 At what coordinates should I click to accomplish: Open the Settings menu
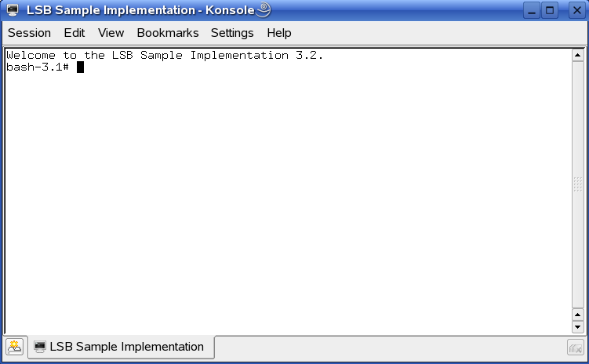coord(232,33)
